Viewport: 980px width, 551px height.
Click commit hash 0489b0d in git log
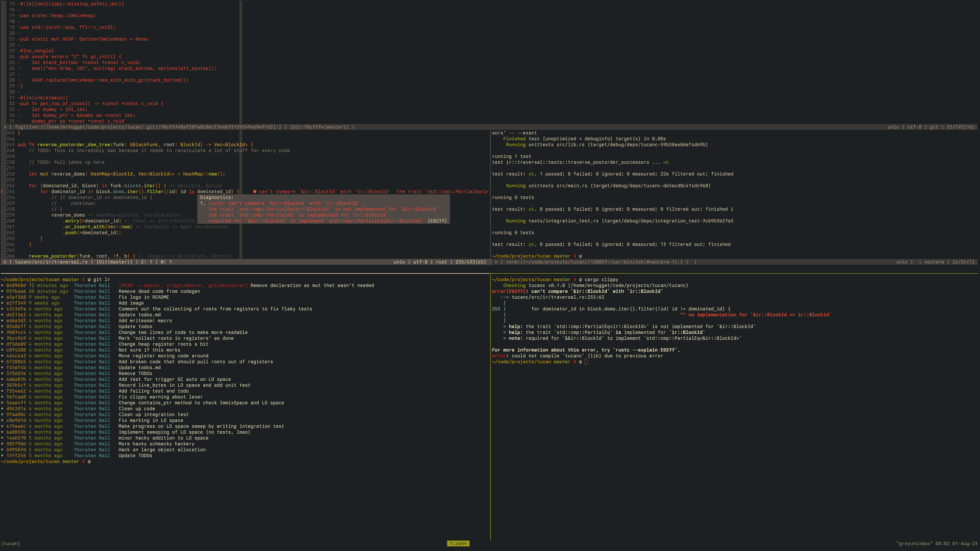pos(16,286)
